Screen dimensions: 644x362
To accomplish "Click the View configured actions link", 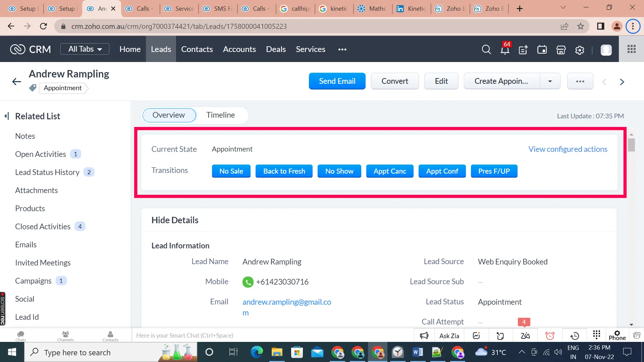I will pos(568,149).
